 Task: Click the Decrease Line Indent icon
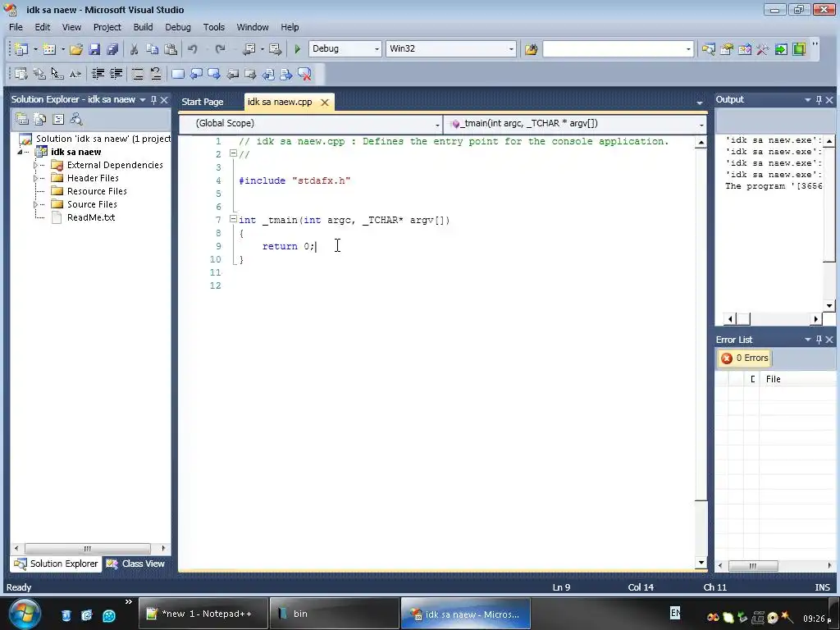[98, 74]
